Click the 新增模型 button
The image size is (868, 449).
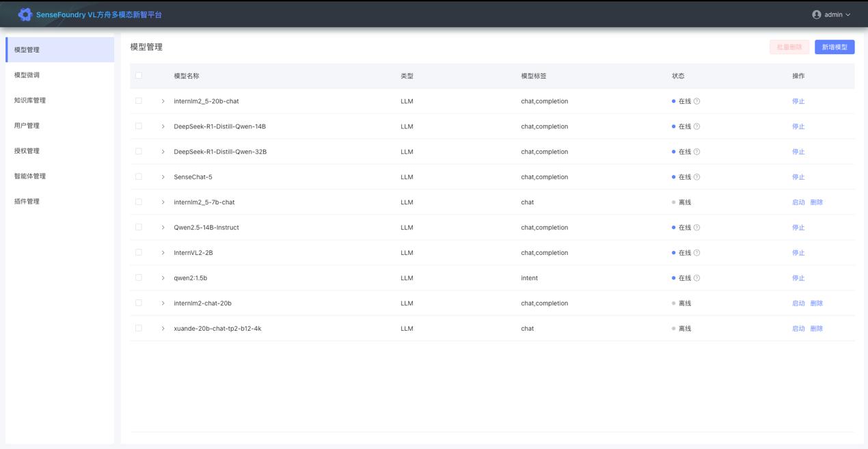click(x=834, y=47)
